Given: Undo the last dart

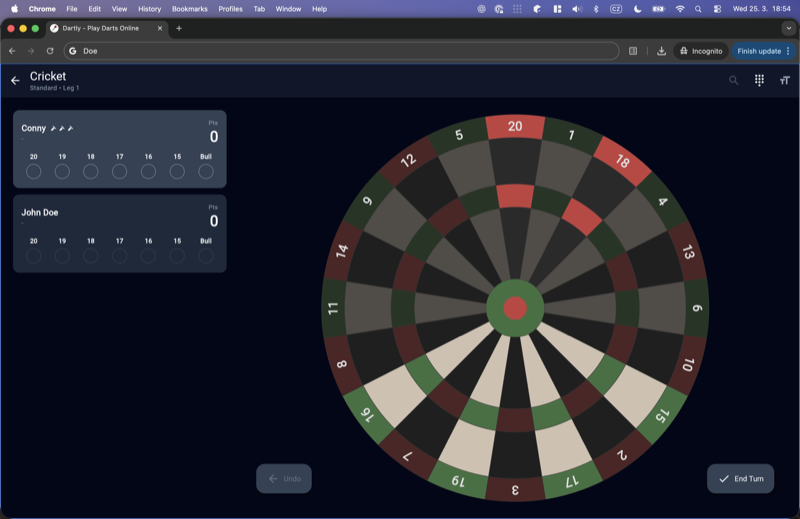Looking at the screenshot, I should tap(284, 479).
